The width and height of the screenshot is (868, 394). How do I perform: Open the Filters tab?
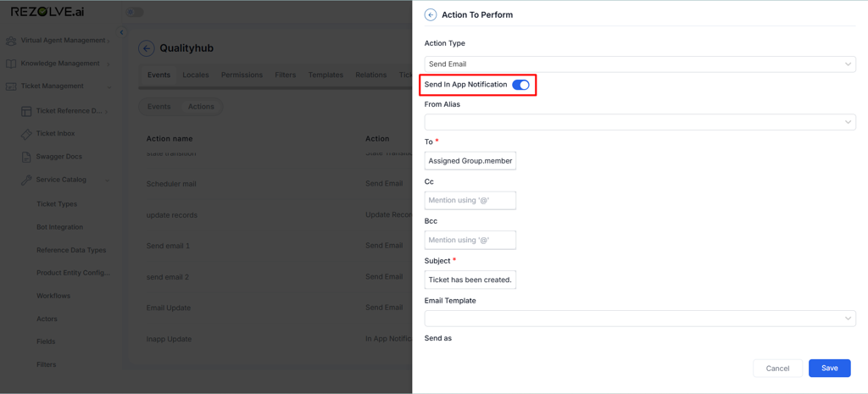[286, 75]
